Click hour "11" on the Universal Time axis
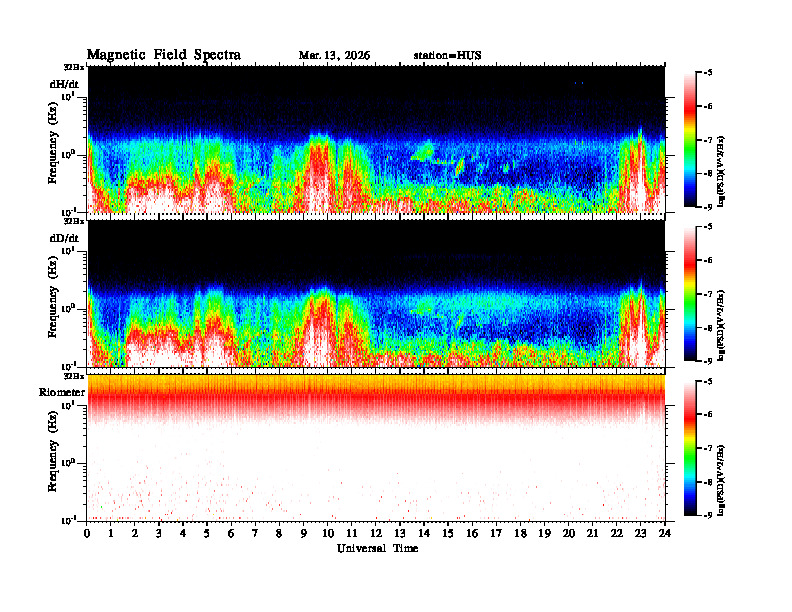Image resolution: width=792 pixels, height=612 pixels. pyautogui.click(x=352, y=534)
